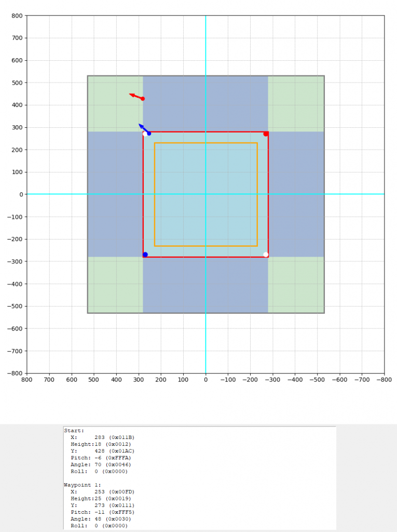
Task: Click the top-left green corner region
Action: (x=115, y=104)
